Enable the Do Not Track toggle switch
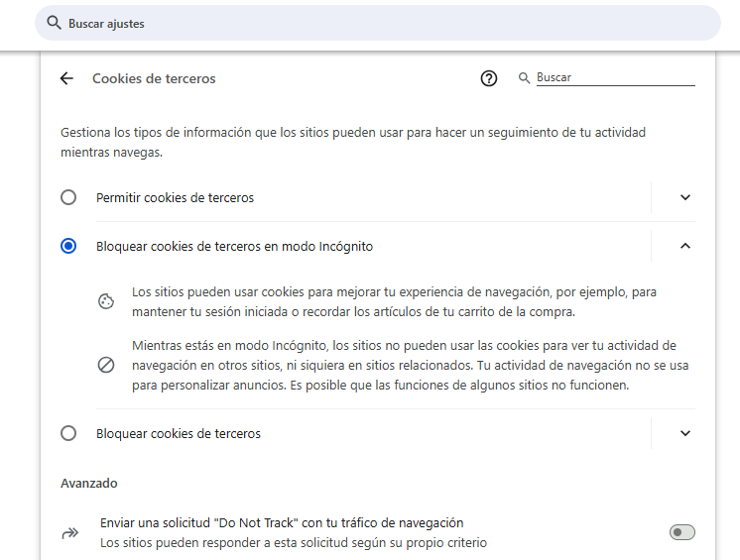Viewport: 740px width, 560px height. click(x=681, y=532)
